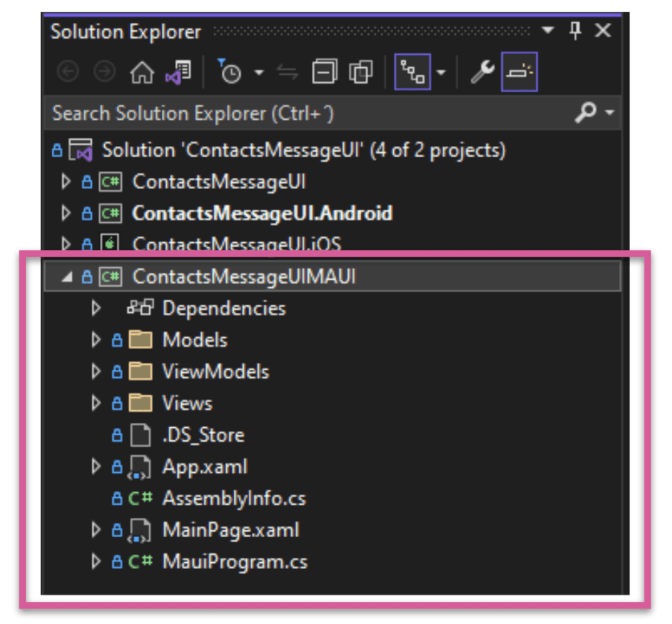672x624 pixels.
Task: Select MauiProgram.cs file
Action: tap(235, 562)
